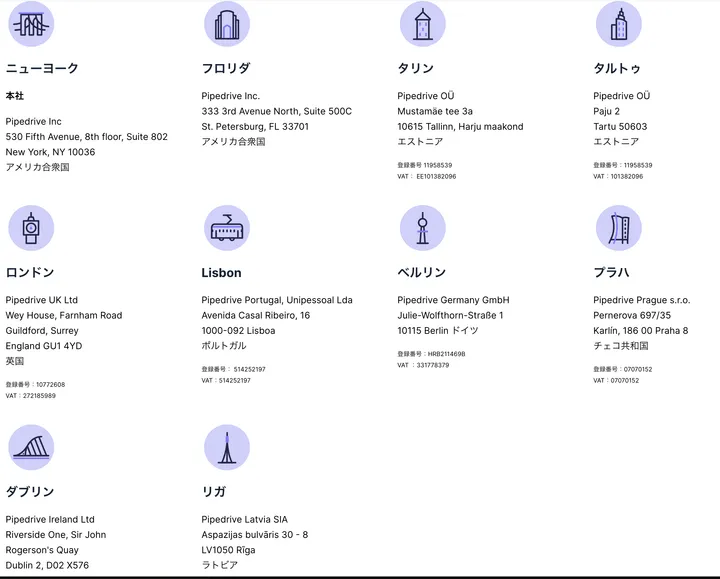Click the Pipedrive Prague s.r.o. name
Screen dimensions: 720x579
pyautogui.click(x=642, y=300)
